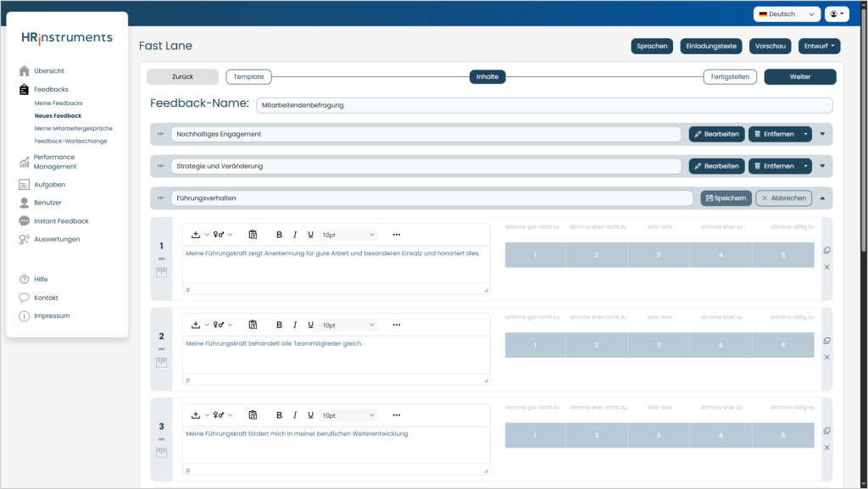Open font size 10pt dropdown in question 2

coord(348,325)
